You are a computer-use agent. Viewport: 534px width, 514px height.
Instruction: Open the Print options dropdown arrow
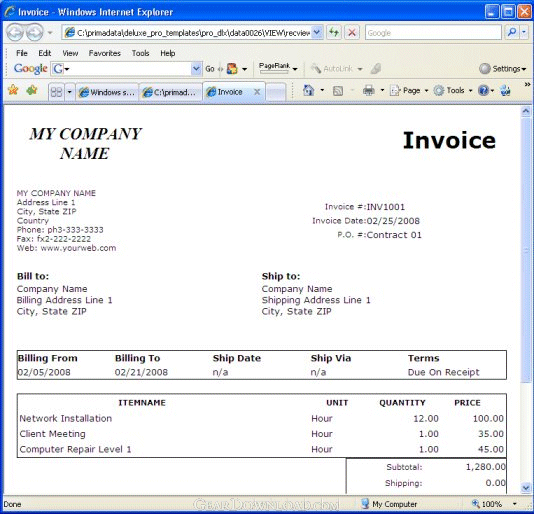[382, 91]
